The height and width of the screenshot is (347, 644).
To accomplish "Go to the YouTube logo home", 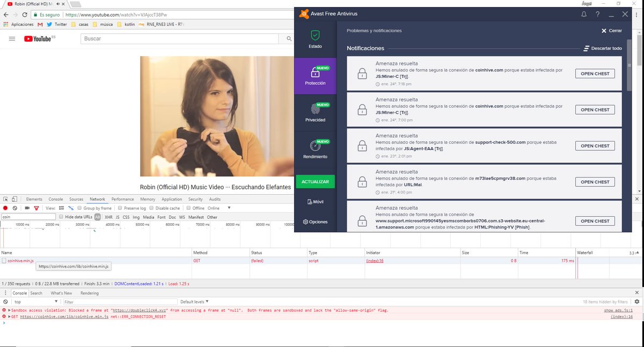I will tap(39, 39).
